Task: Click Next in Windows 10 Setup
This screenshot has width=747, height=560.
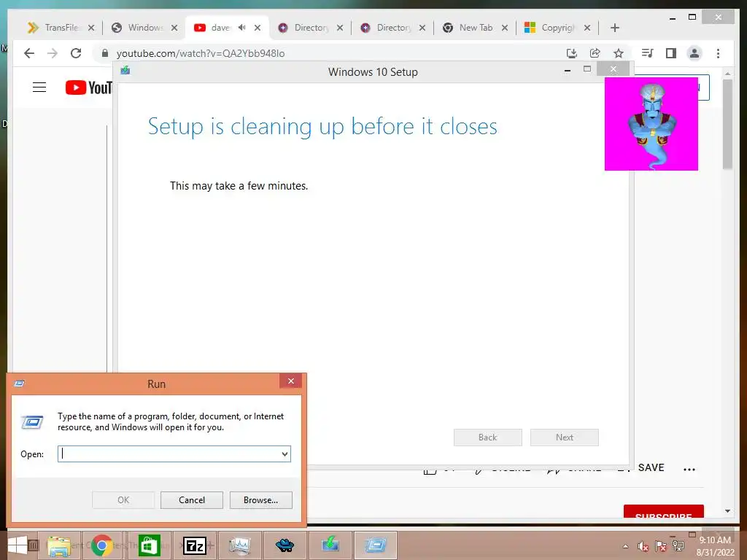Action: tap(565, 437)
